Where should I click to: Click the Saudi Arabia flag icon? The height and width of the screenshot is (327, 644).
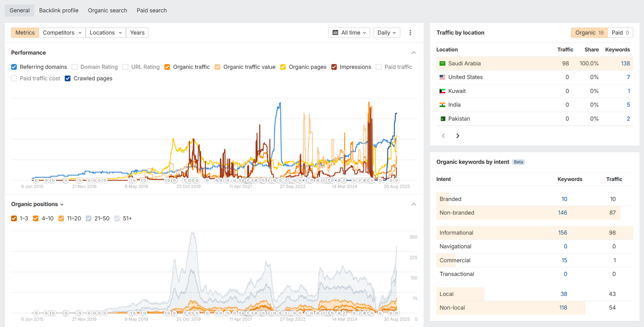(442, 64)
